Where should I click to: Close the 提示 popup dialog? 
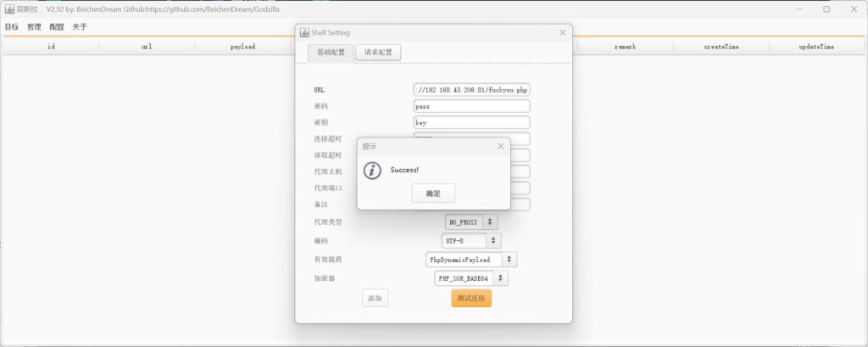coord(500,146)
